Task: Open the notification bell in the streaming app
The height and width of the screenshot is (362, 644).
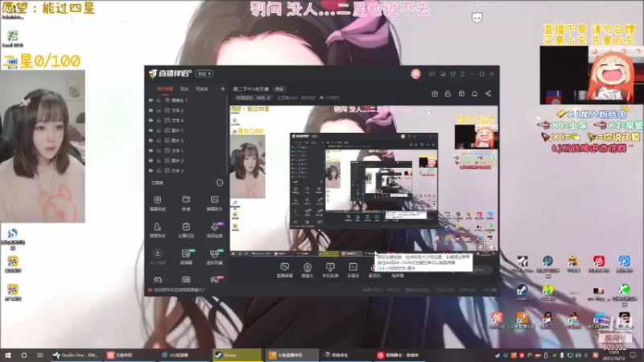Action: (474, 94)
